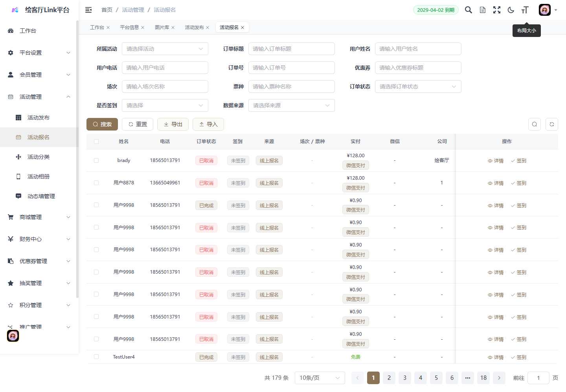Go to page 2
Screen dimensions: 566x392
(x=389, y=378)
